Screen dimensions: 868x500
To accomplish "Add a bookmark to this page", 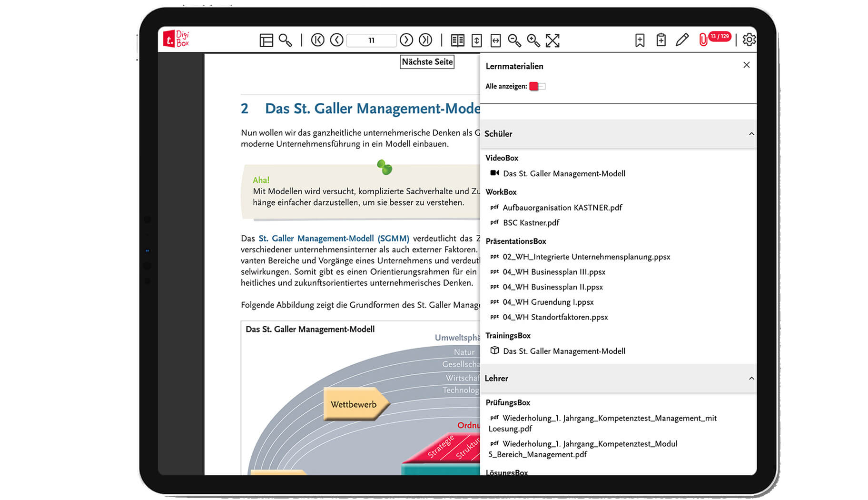I will coord(639,40).
